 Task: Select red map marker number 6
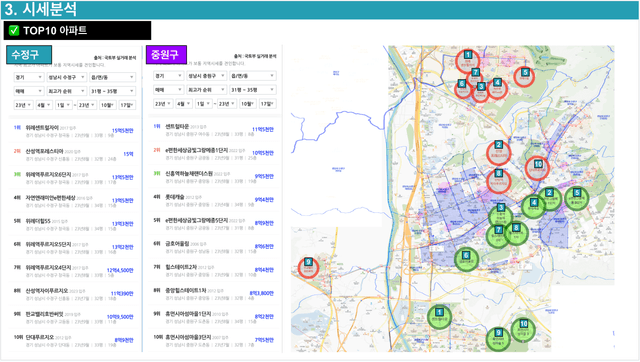463,88
